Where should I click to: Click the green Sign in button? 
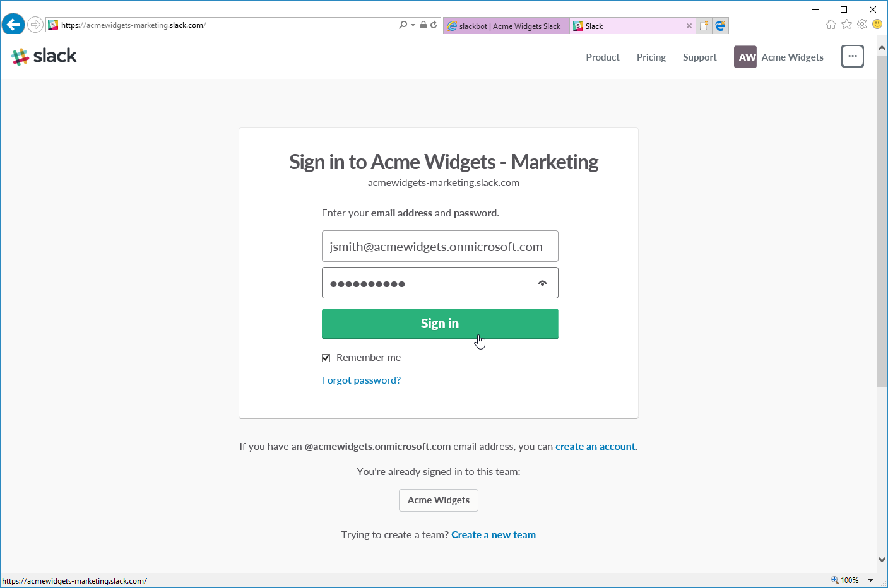click(440, 324)
